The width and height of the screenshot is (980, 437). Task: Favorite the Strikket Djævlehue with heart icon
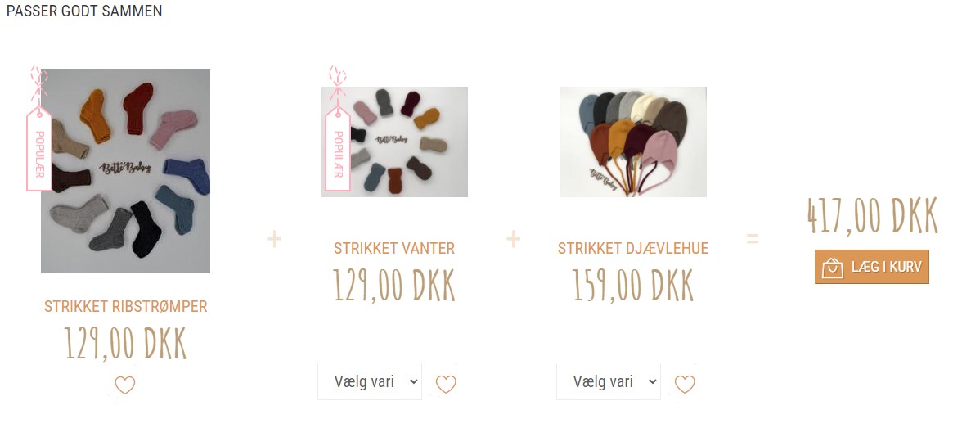(x=685, y=384)
